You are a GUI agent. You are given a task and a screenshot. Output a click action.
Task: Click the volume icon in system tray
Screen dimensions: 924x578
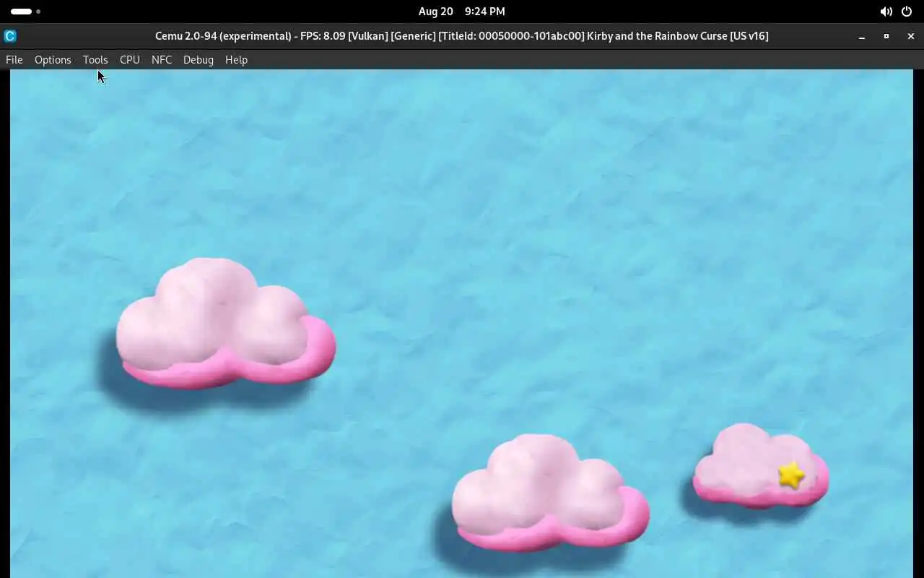click(x=886, y=12)
